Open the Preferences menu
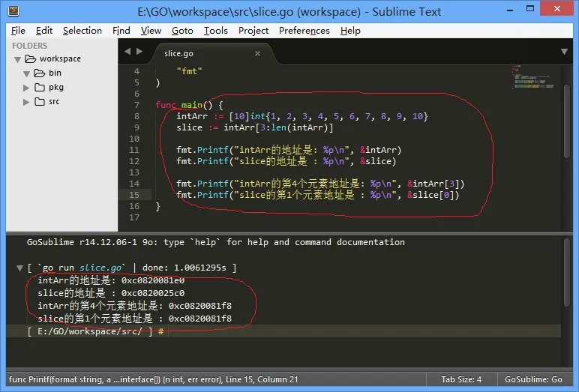 (x=304, y=31)
